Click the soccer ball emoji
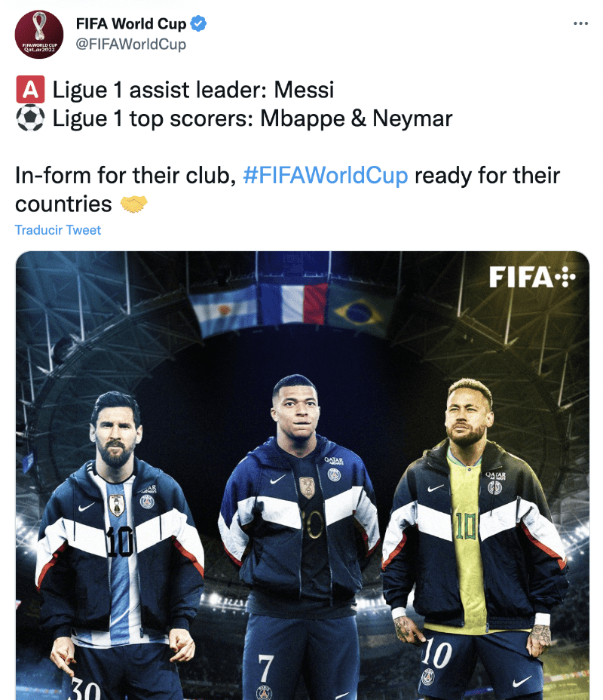This screenshot has height=700, width=603. pyautogui.click(x=30, y=118)
